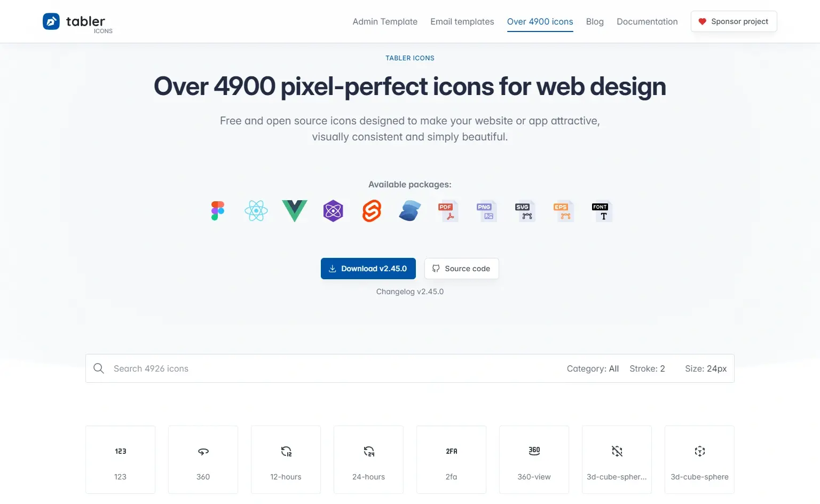This screenshot has width=820, height=504.
Task: Select the 123 icon card
Action: 120,460
